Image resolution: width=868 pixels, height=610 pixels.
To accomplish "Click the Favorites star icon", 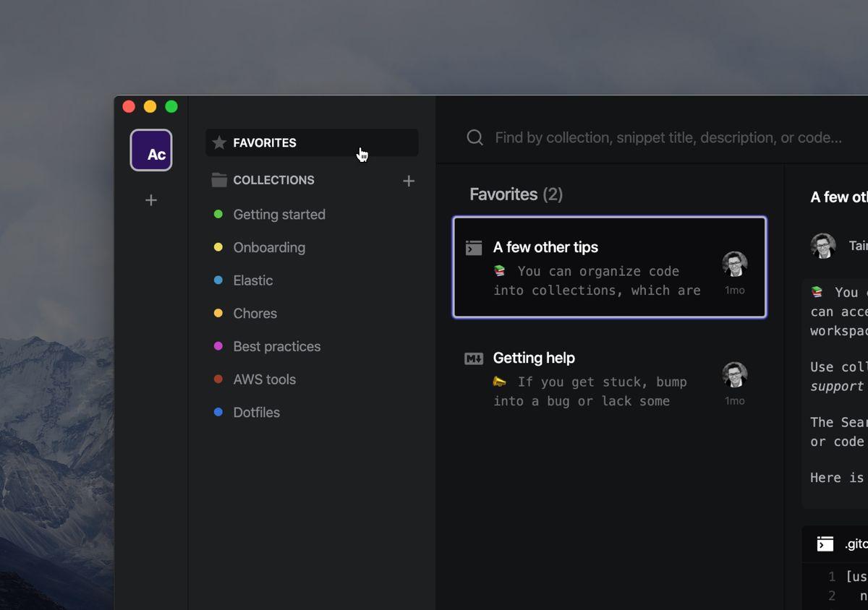I will [x=219, y=143].
